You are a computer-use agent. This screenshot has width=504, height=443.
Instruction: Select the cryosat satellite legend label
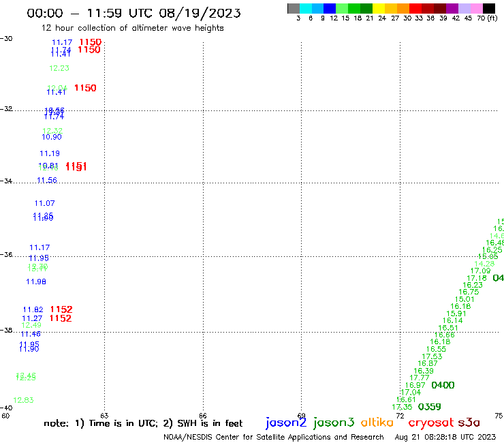click(430, 423)
